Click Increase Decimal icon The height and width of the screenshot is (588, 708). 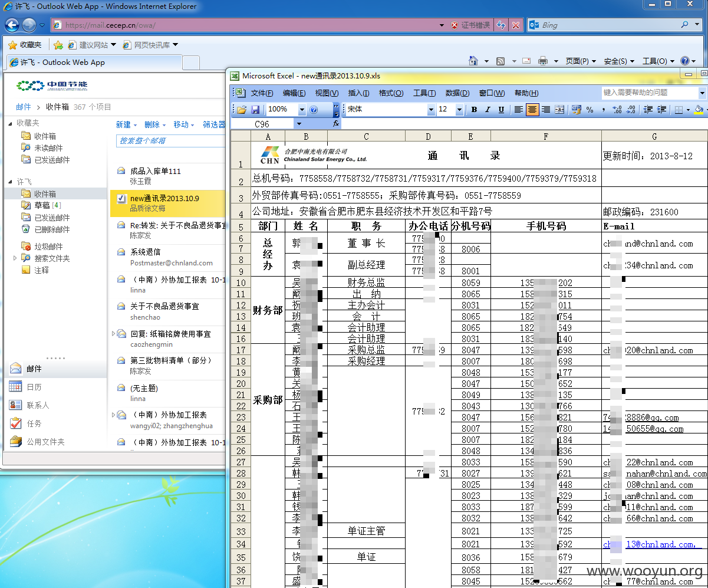[617, 110]
